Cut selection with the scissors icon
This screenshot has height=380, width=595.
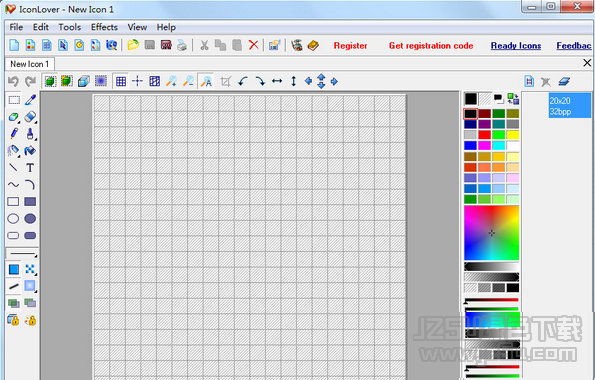204,45
